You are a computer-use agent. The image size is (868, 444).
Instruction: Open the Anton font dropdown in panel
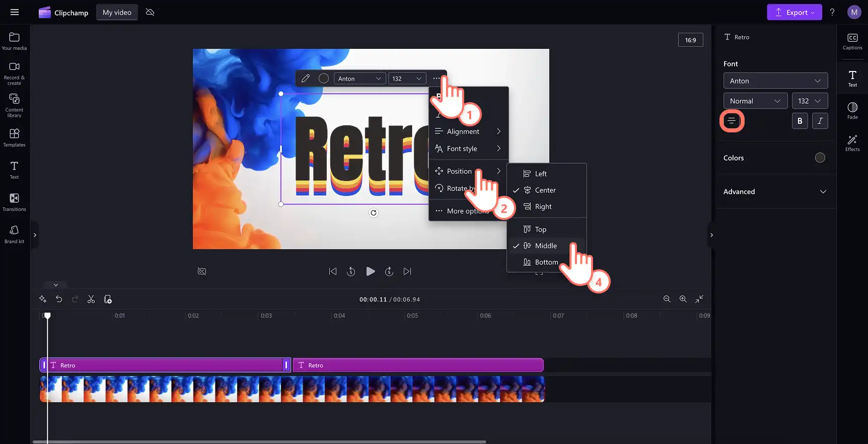click(x=776, y=81)
